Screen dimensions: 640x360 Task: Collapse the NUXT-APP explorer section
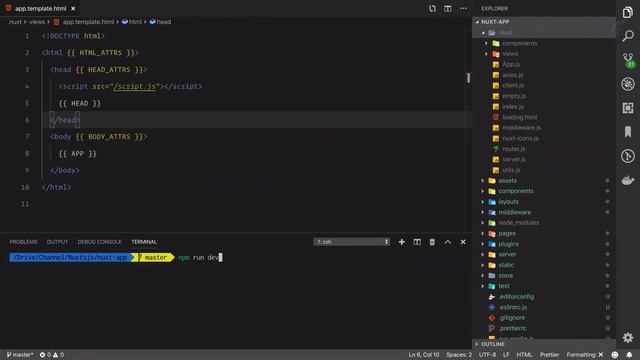tap(544, 22)
